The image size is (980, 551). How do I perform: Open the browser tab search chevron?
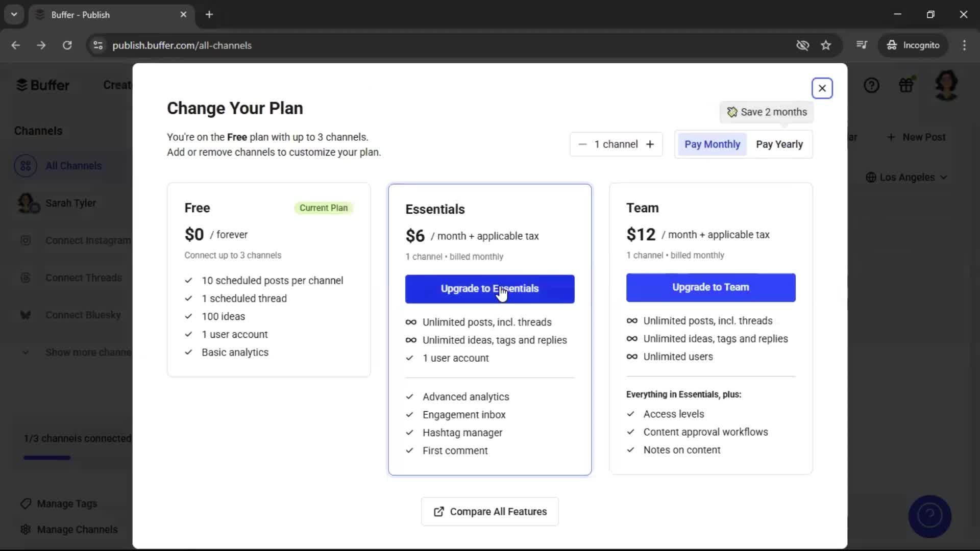14,14
